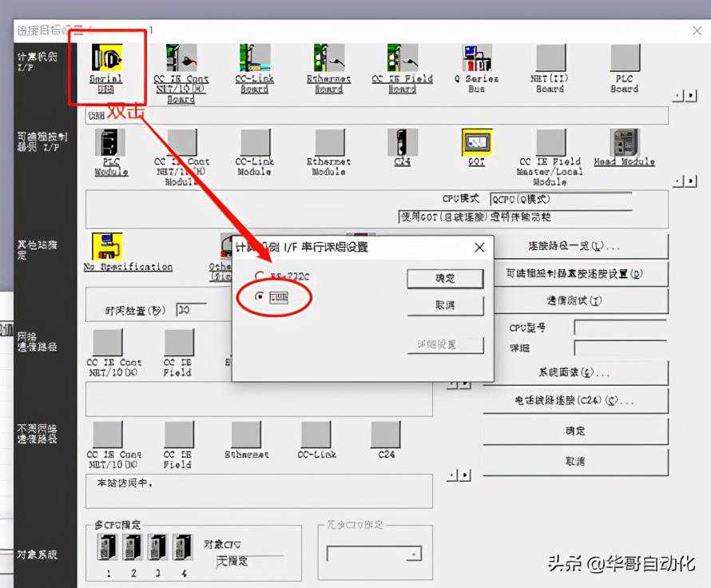Click 取消 in the serial settings popup
This screenshot has height=588, width=711.
point(445,305)
